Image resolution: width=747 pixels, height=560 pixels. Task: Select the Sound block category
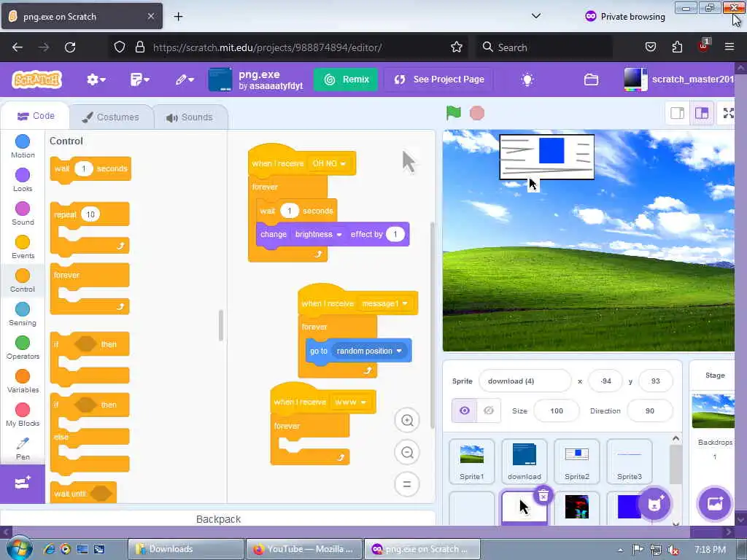coord(23,214)
